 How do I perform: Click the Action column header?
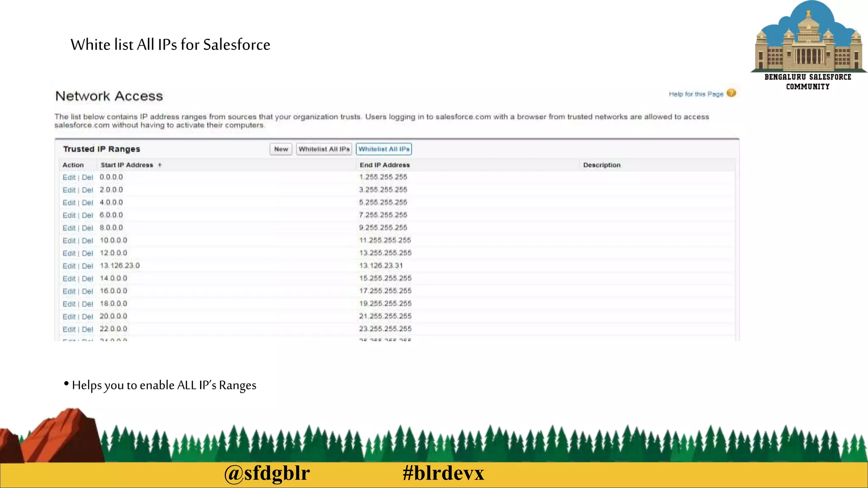point(73,165)
